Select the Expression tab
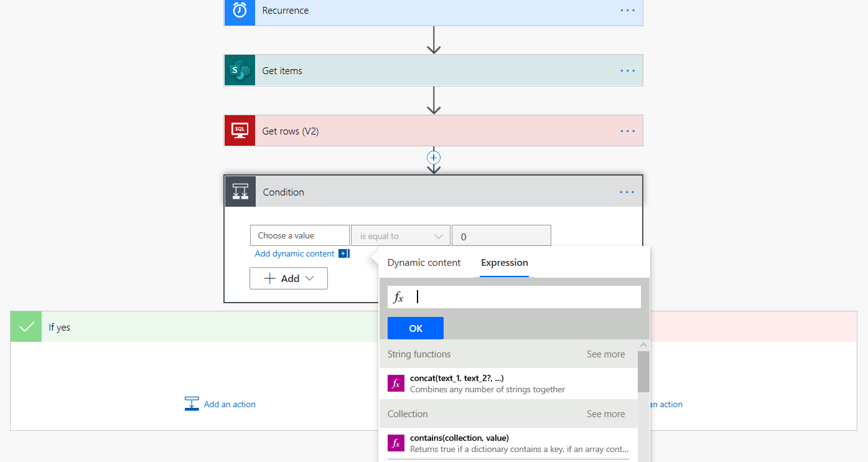Screen dimensions: 868x462 pos(504,262)
